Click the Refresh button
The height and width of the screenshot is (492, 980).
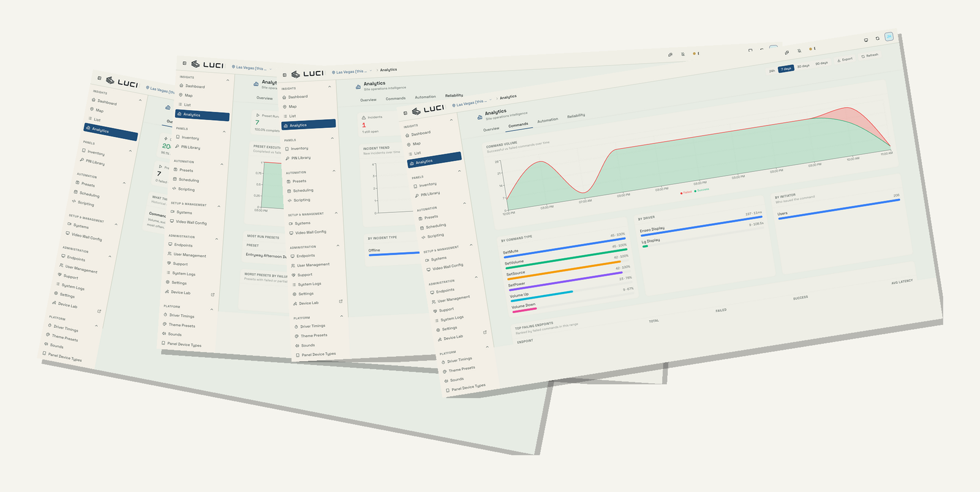pyautogui.click(x=870, y=56)
